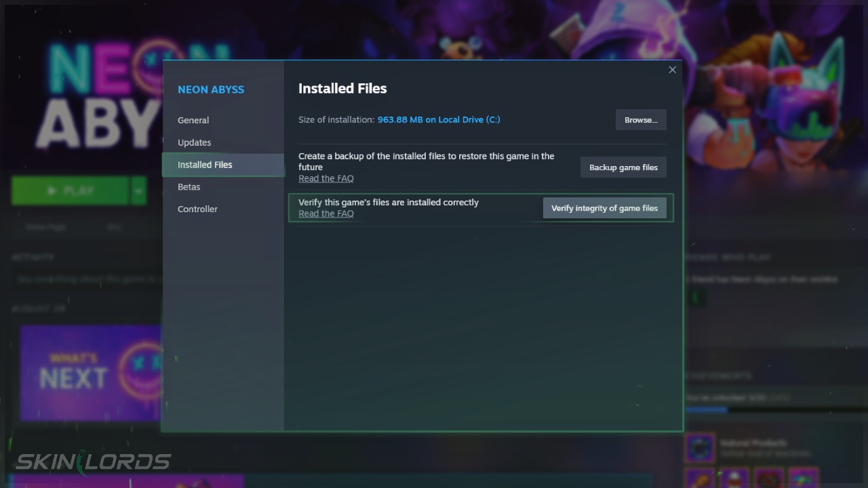Screen dimensions: 868x488
Task: Expand the dropdown arrow beside PLAY
Action: coord(138,191)
